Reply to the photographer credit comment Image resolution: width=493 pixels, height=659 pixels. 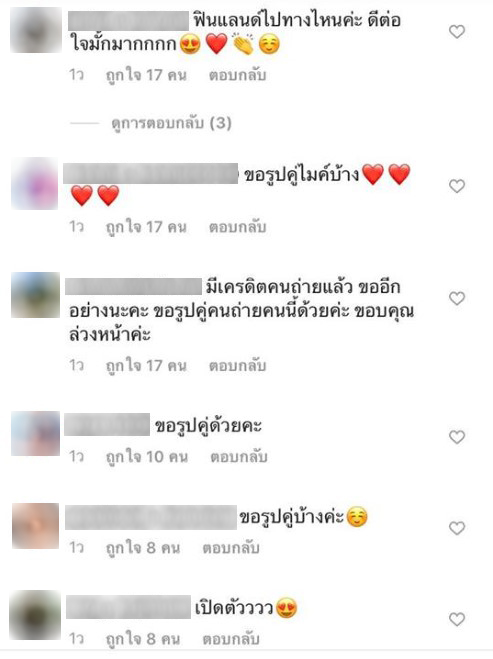point(237,366)
